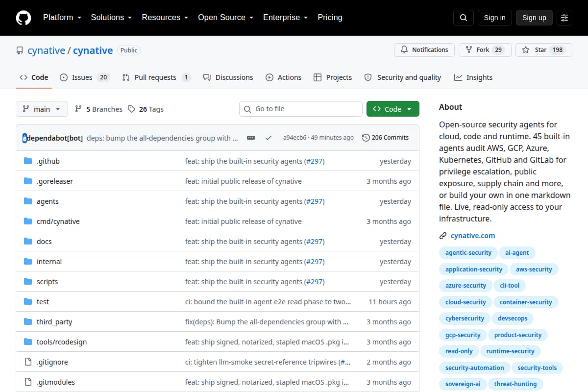Open the main branch selector dropdown
The image size is (588, 392).
pos(42,109)
